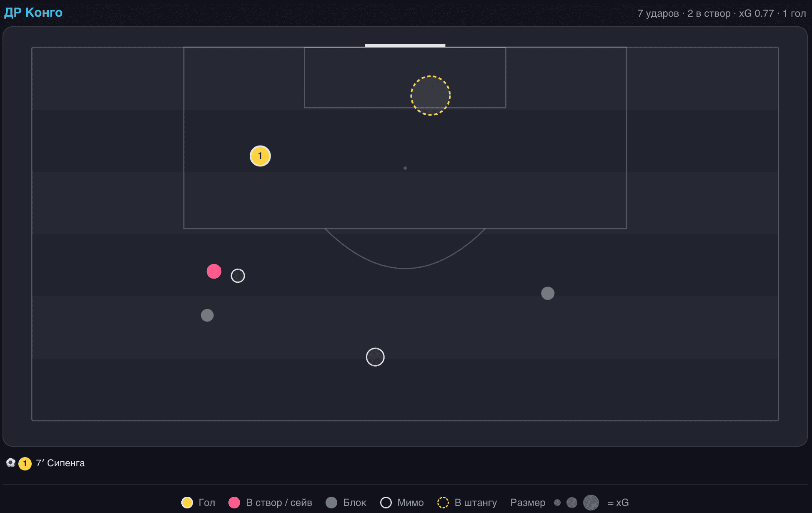Click the yellow number 1 badge in goal list
Viewport: 812px width, 513px height.
tap(25, 463)
